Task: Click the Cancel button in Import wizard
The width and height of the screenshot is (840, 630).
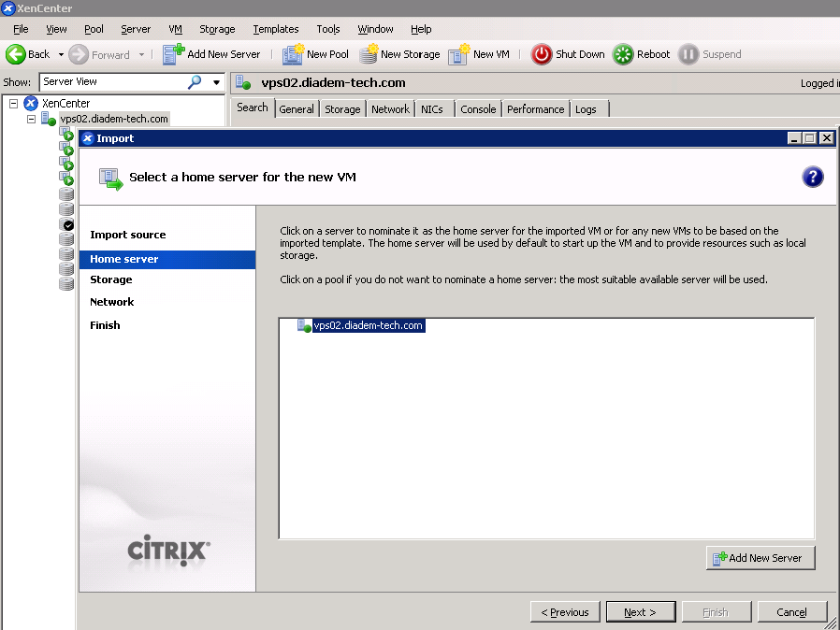Action: [791, 612]
